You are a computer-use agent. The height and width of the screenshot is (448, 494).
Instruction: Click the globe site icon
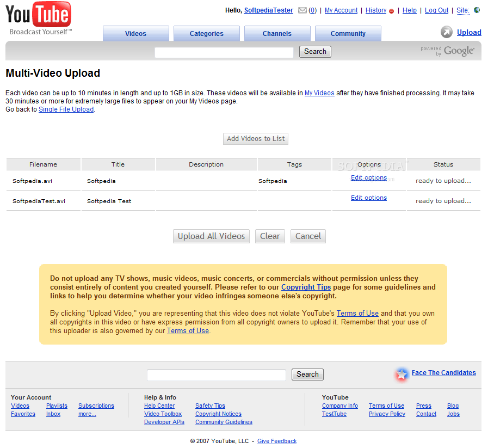tap(477, 10)
